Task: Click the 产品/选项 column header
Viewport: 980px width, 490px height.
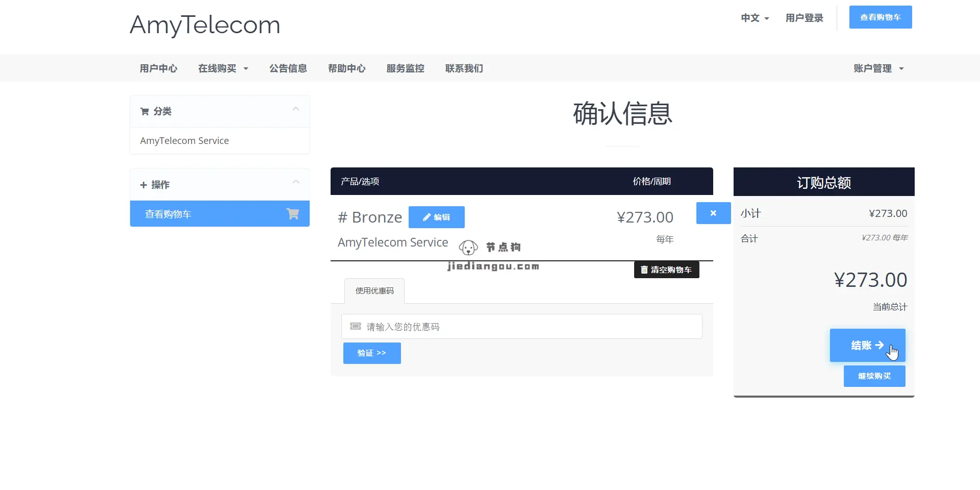Action: click(360, 181)
